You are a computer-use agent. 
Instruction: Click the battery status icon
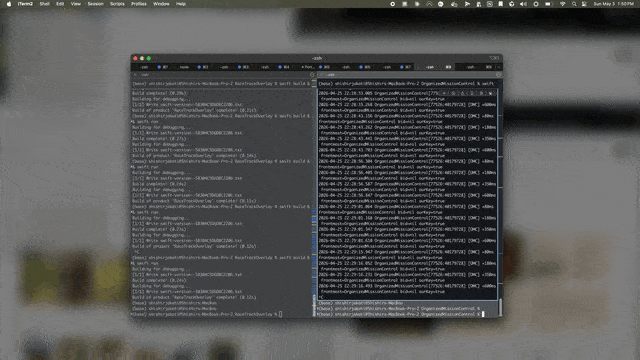(548, 4)
